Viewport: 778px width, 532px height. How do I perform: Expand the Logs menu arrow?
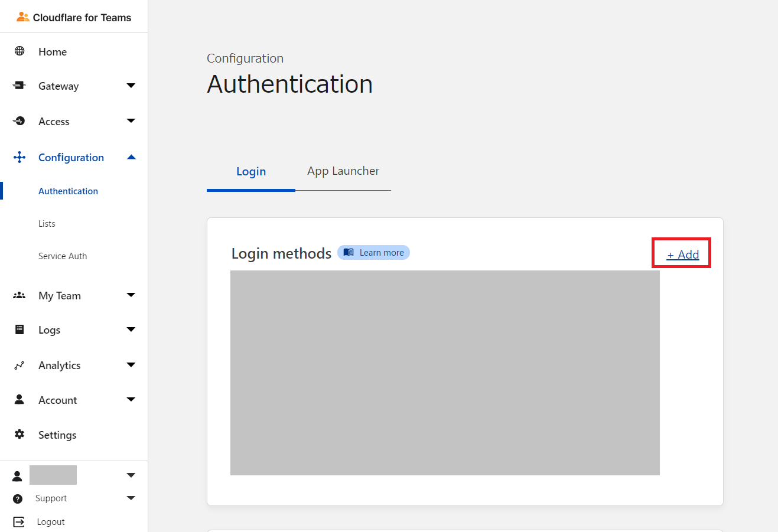(131, 329)
